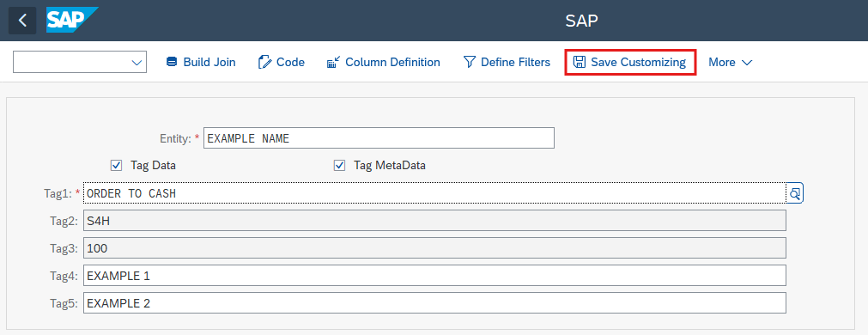Click the Save Customizing button text
Viewport: 868px width, 335px height.
pyautogui.click(x=638, y=62)
